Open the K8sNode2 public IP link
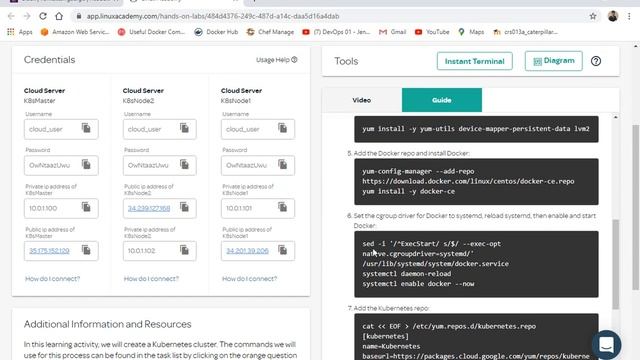The width and height of the screenshot is (640, 360). pos(149,208)
